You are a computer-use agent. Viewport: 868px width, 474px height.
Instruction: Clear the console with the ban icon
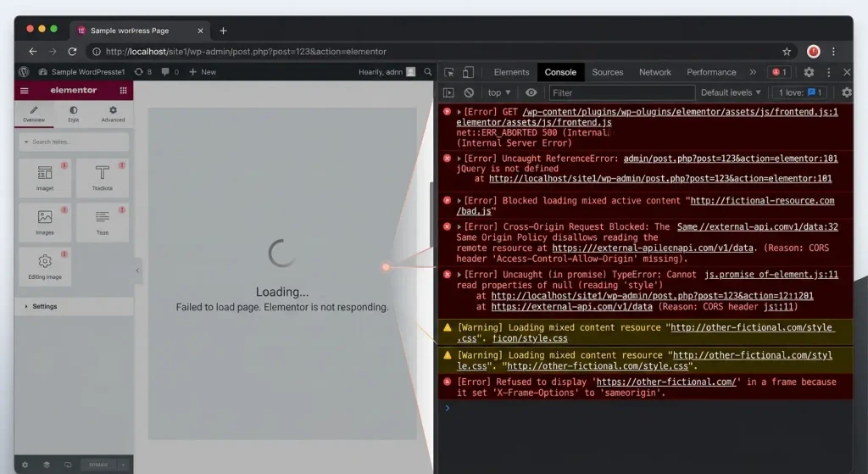coord(469,92)
